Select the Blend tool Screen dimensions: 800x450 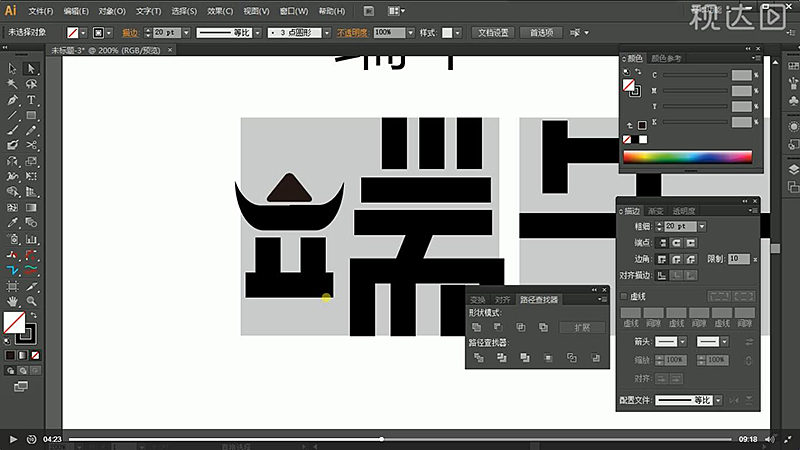click(x=31, y=223)
